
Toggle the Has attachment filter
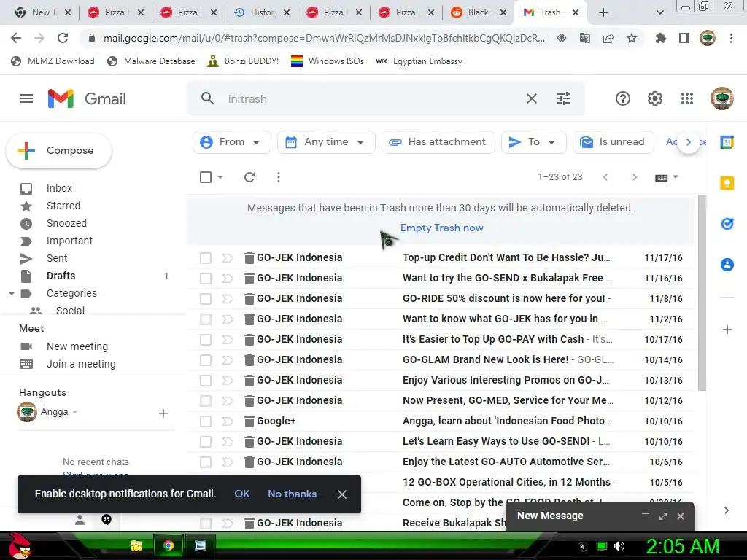pos(438,142)
